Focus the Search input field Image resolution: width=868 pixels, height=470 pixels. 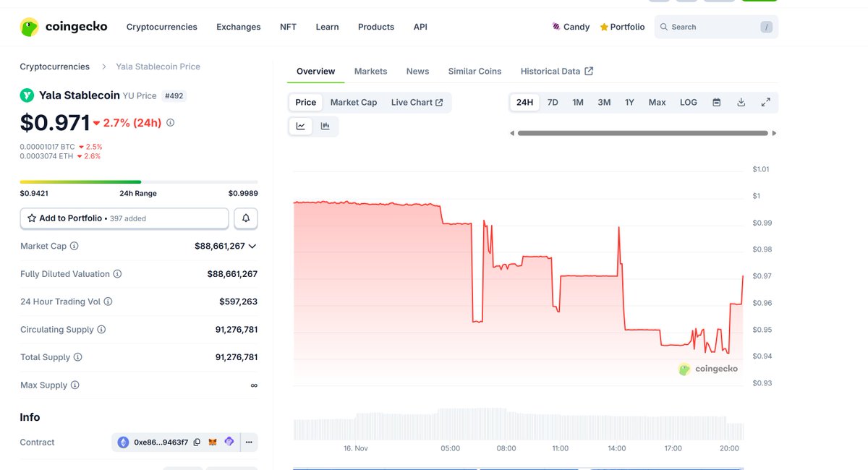click(716, 27)
